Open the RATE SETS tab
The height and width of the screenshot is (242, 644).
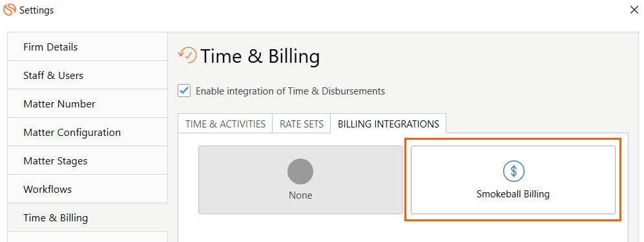point(302,124)
